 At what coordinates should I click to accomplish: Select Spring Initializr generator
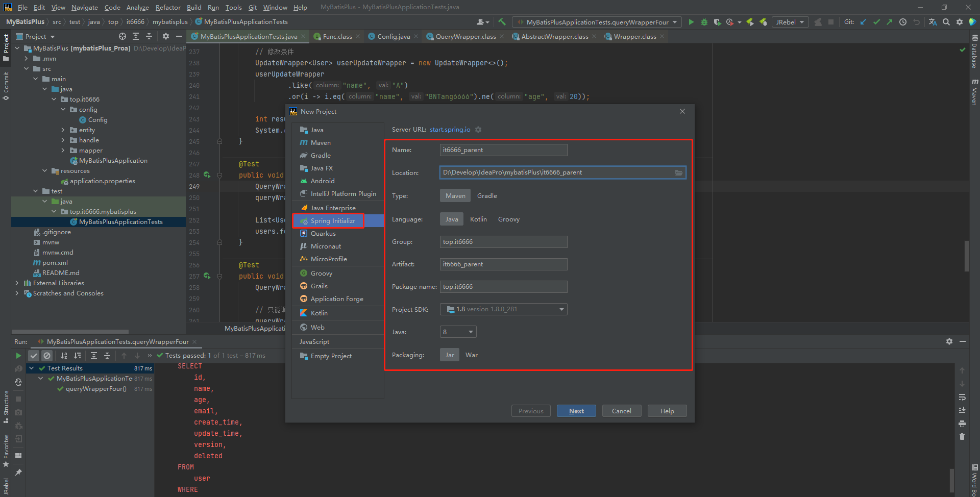click(x=338, y=221)
